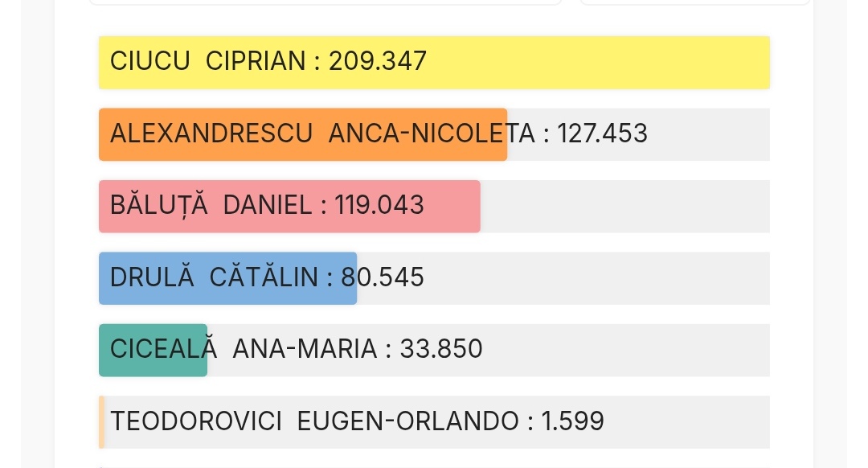Image resolution: width=868 pixels, height=468 pixels.
Task: Select the orange filled ALEXANDRESCU bar segment
Action: (302, 134)
